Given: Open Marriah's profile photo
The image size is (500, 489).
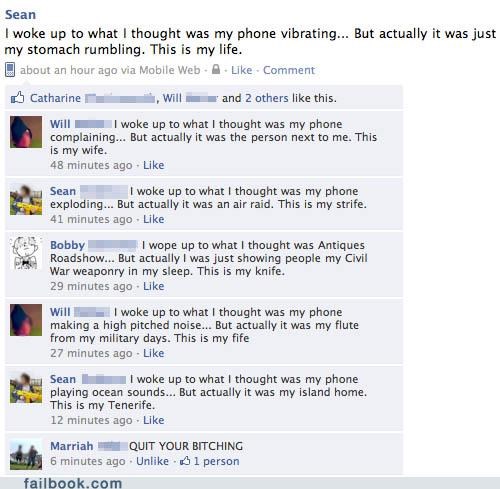Looking at the screenshot, I should pyautogui.click(x=26, y=454).
